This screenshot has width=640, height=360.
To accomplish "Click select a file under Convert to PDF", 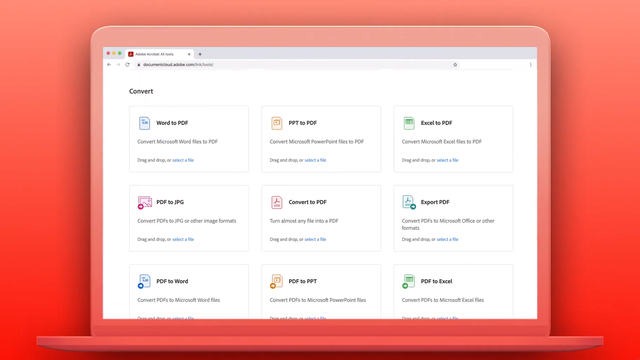I will (315, 239).
